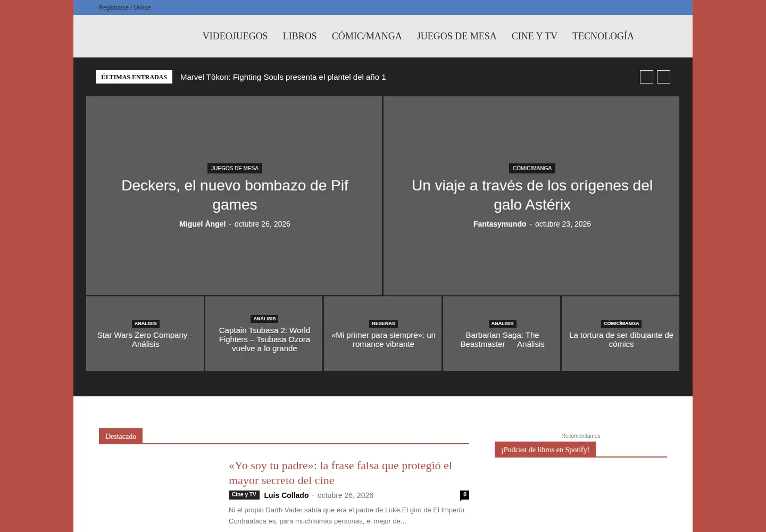
Task: Go to the Libros section
Action: pos(300,36)
